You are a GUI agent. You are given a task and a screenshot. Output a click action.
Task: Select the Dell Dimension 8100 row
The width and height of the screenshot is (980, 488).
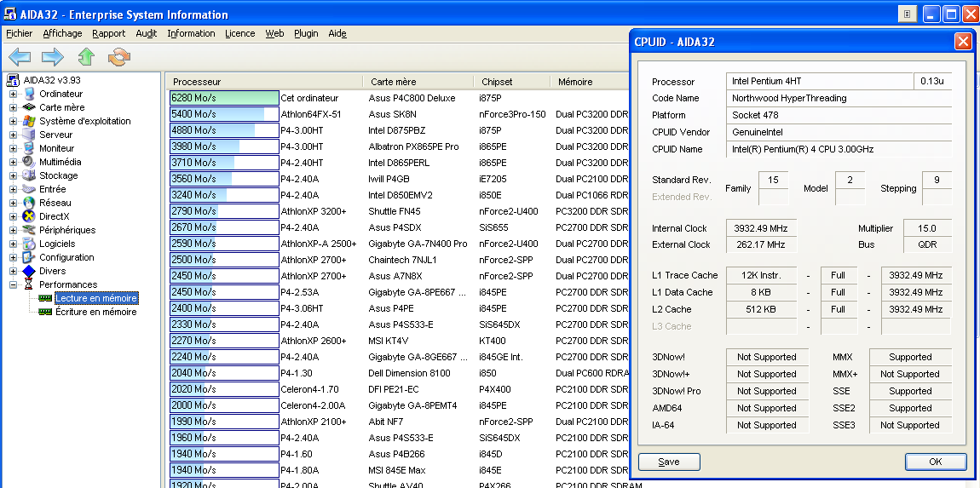(x=399, y=373)
